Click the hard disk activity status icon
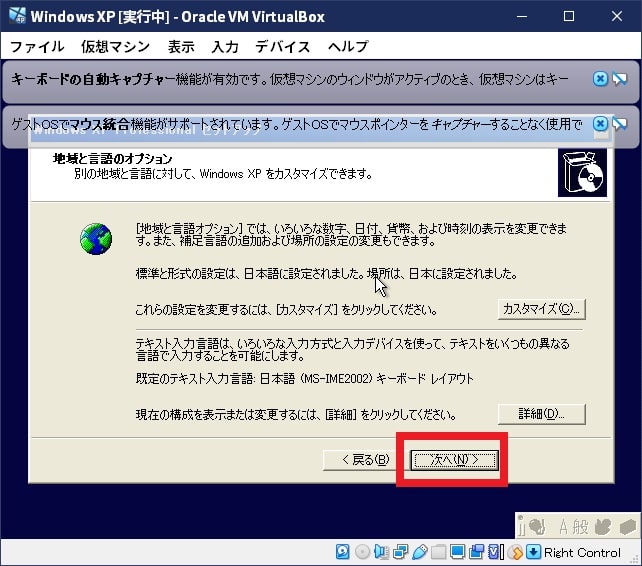This screenshot has width=642, height=566. [x=343, y=552]
